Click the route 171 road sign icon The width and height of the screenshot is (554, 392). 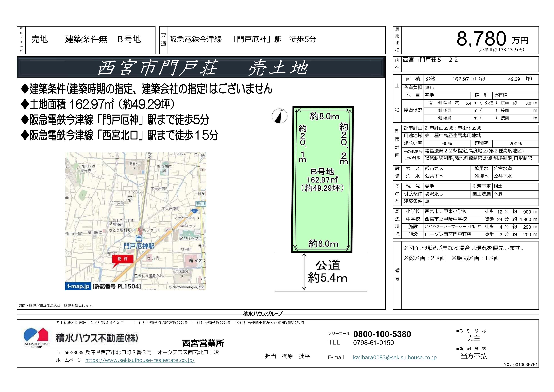click(194, 211)
